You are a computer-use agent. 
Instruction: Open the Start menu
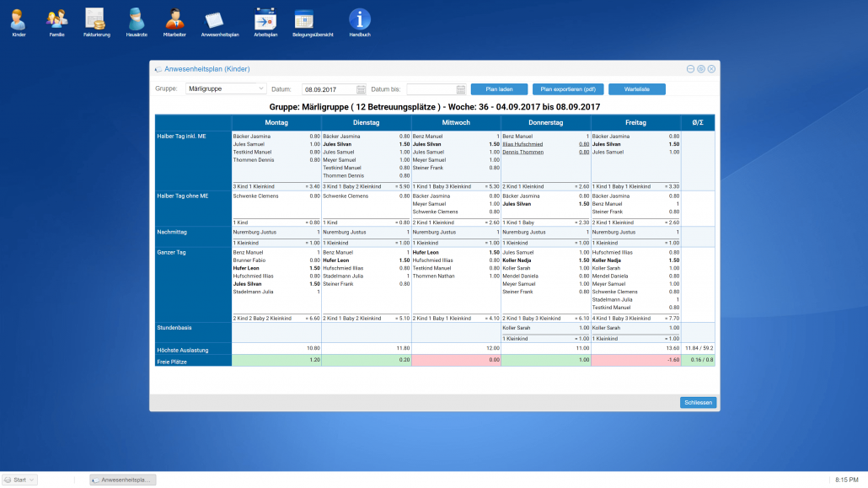point(20,480)
